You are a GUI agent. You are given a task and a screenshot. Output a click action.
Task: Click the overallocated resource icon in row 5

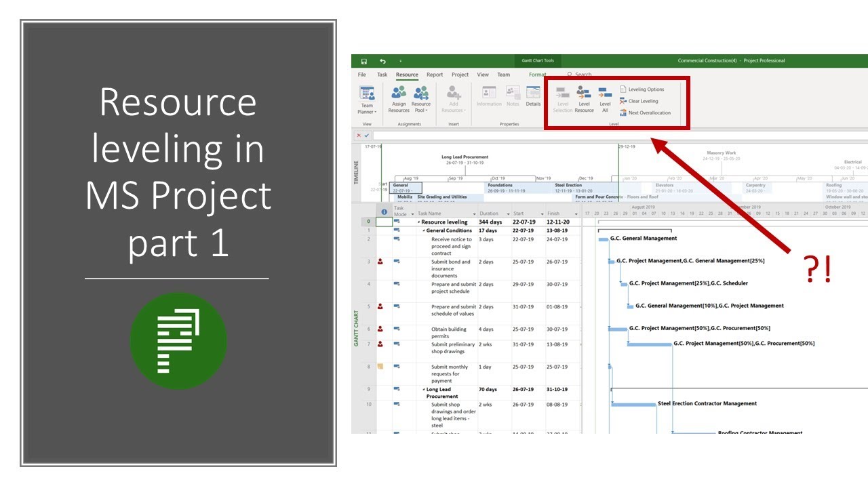tap(380, 306)
